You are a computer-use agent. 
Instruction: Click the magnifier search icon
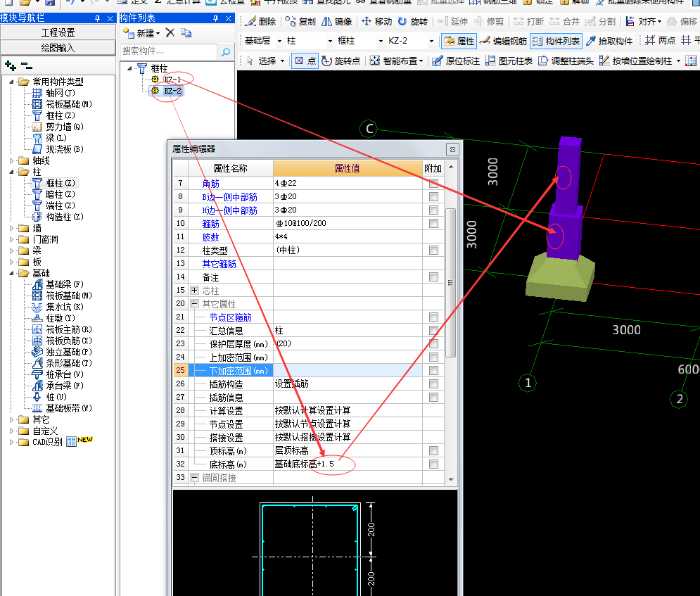pyautogui.click(x=226, y=52)
